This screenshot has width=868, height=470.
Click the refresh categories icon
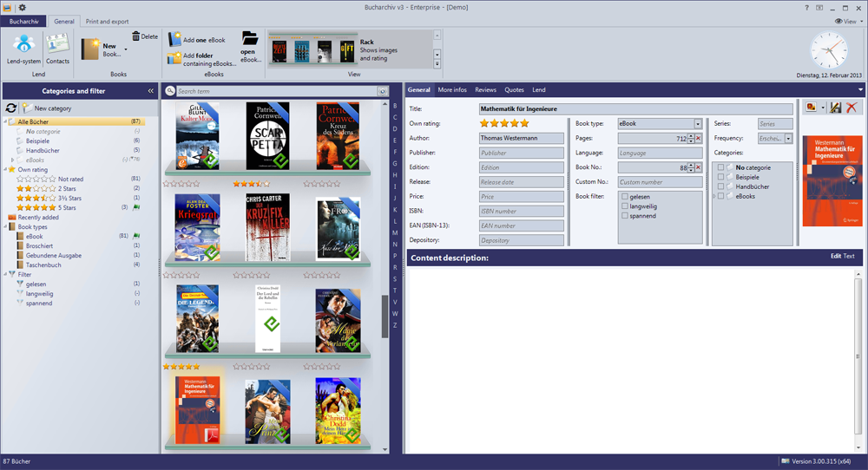click(11, 108)
